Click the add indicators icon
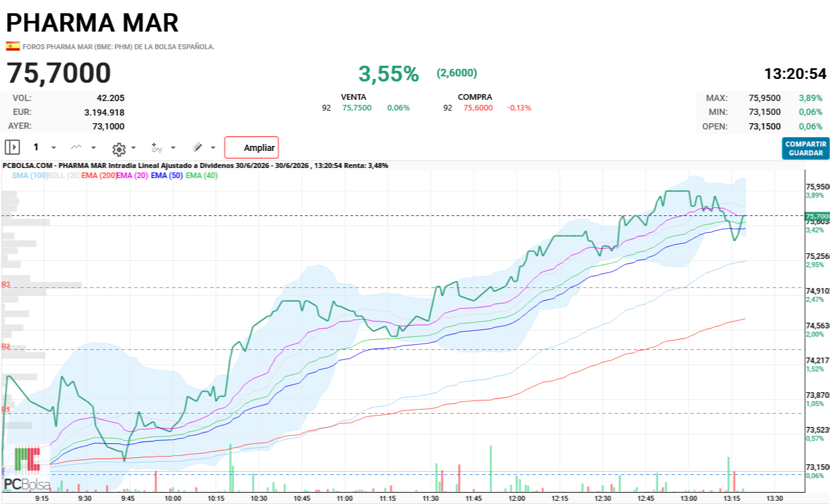The height and width of the screenshot is (504, 830). [156, 147]
